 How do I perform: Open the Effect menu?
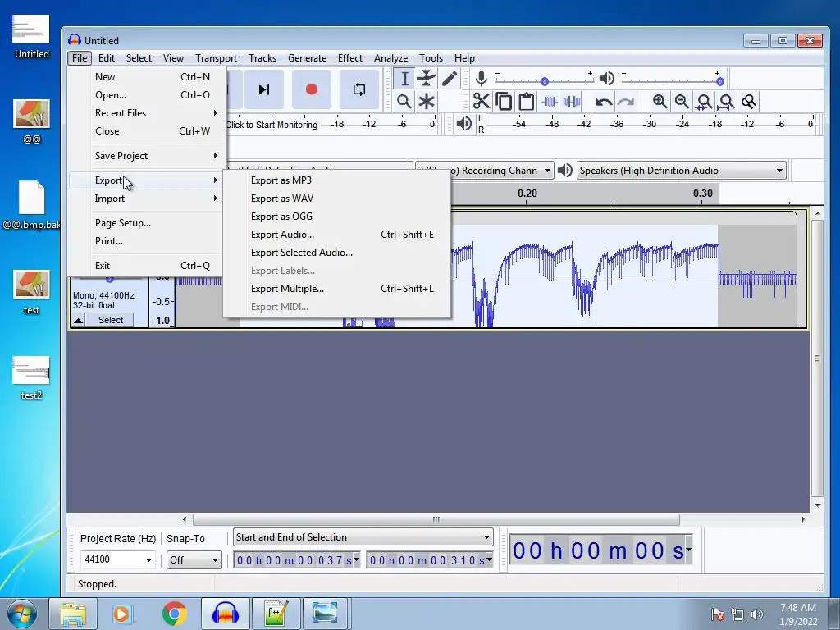point(349,58)
